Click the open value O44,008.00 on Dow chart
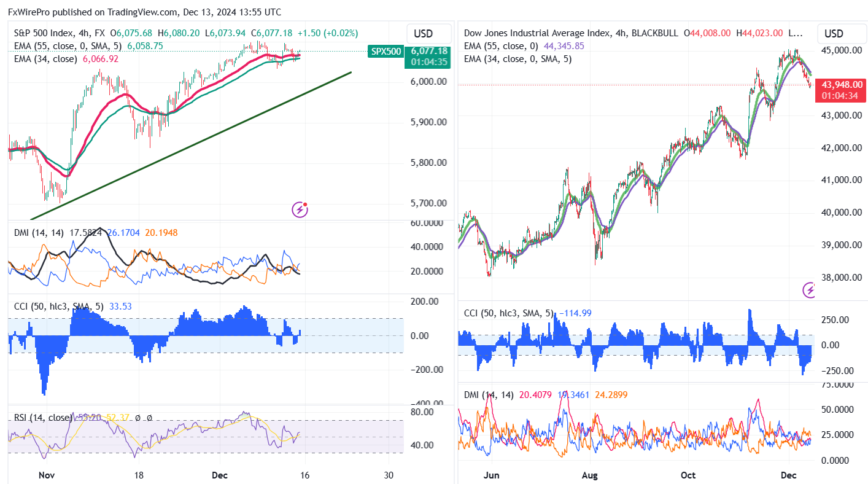The width and height of the screenshot is (868, 484). 708,33
